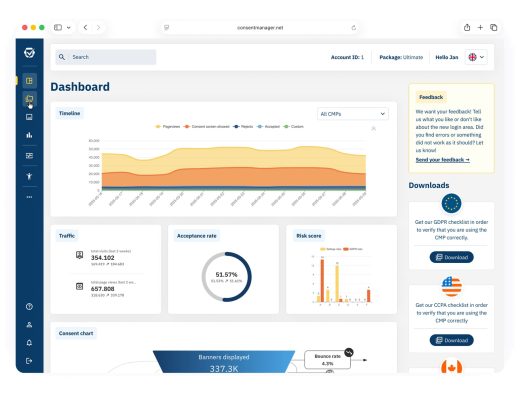Screen dimensions: 520x397
Task: Click the round dark icon on Bounce rate box
Action: (x=349, y=352)
